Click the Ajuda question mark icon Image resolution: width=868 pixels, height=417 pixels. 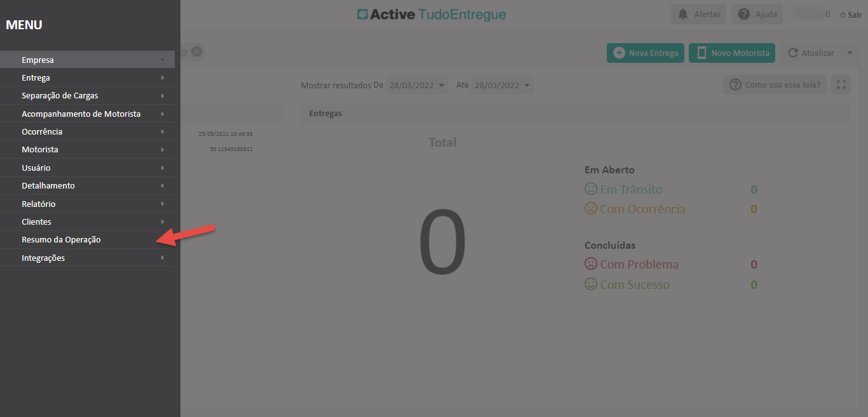743,14
